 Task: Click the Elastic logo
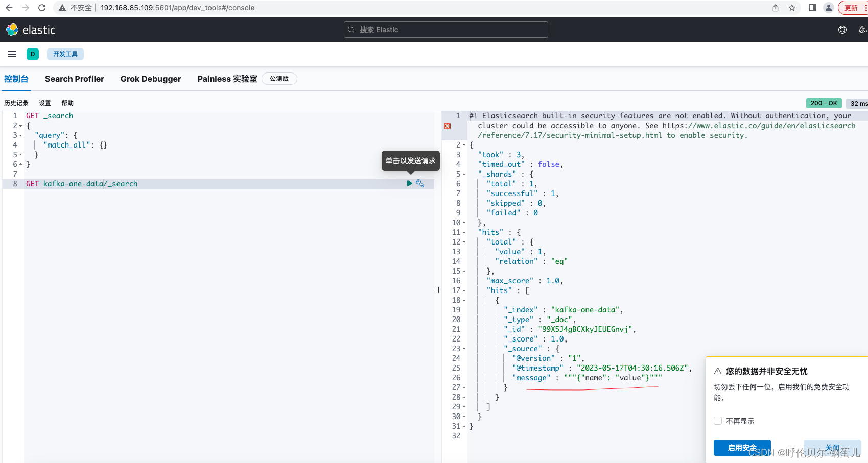click(31, 30)
